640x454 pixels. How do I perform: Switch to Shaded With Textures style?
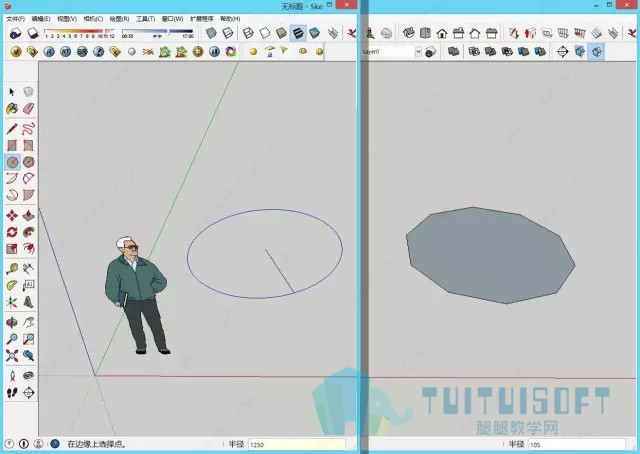(298, 33)
